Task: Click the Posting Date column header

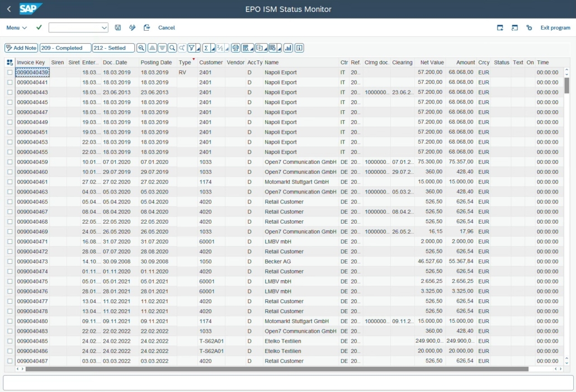Action: coord(156,63)
